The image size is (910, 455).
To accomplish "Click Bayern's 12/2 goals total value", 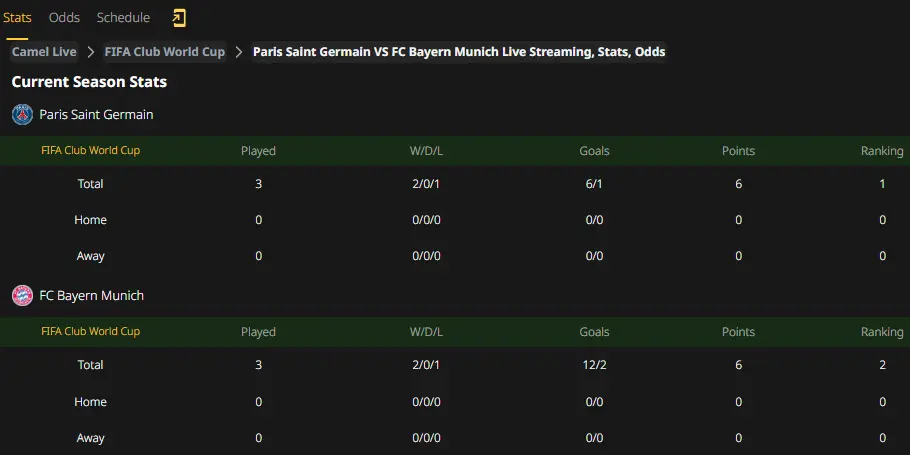I will click(594, 365).
